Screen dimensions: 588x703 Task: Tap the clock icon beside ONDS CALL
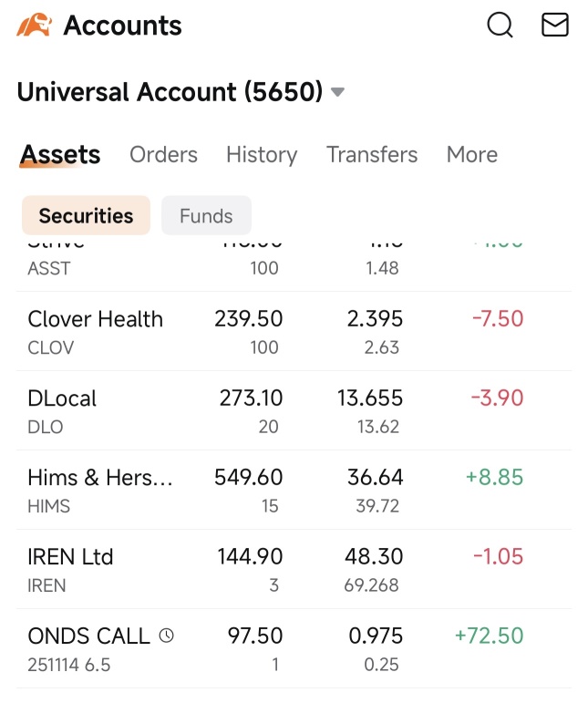(x=166, y=636)
